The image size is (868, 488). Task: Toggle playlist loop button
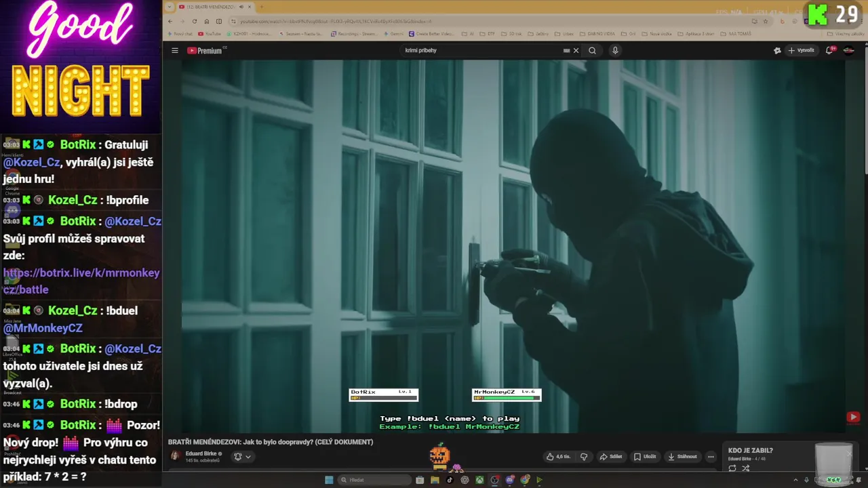tap(732, 468)
